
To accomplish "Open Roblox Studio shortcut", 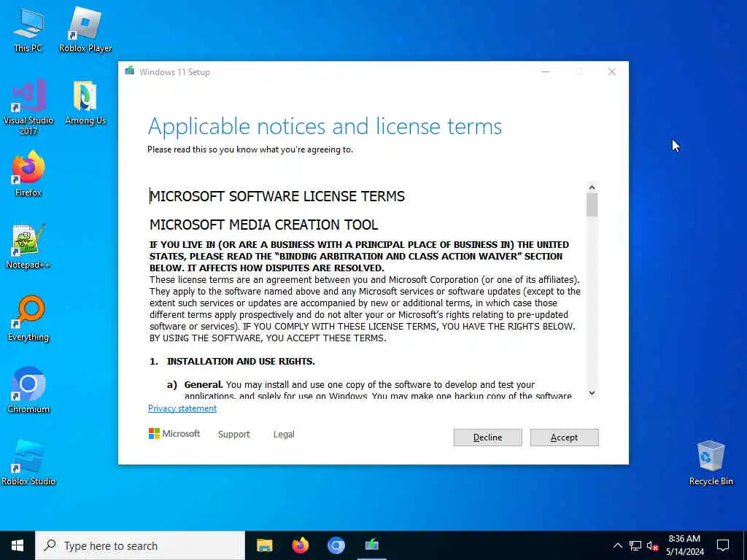I will (28, 463).
